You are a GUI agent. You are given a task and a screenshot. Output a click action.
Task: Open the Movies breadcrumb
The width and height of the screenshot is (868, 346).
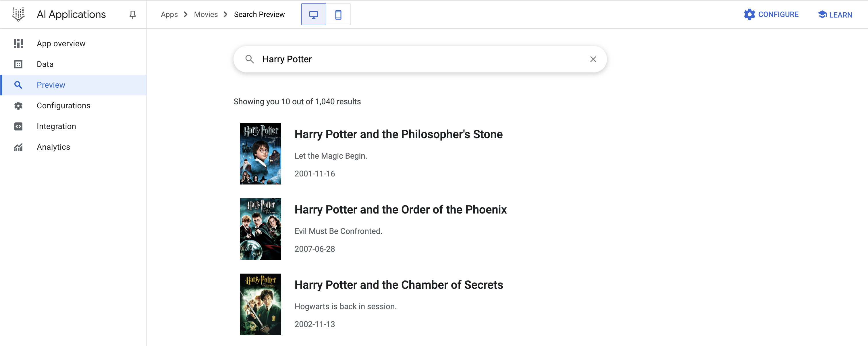tap(206, 14)
